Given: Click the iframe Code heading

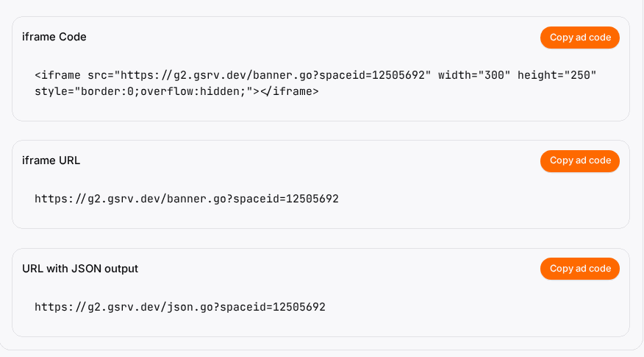Looking at the screenshot, I should tap(54, 37).
